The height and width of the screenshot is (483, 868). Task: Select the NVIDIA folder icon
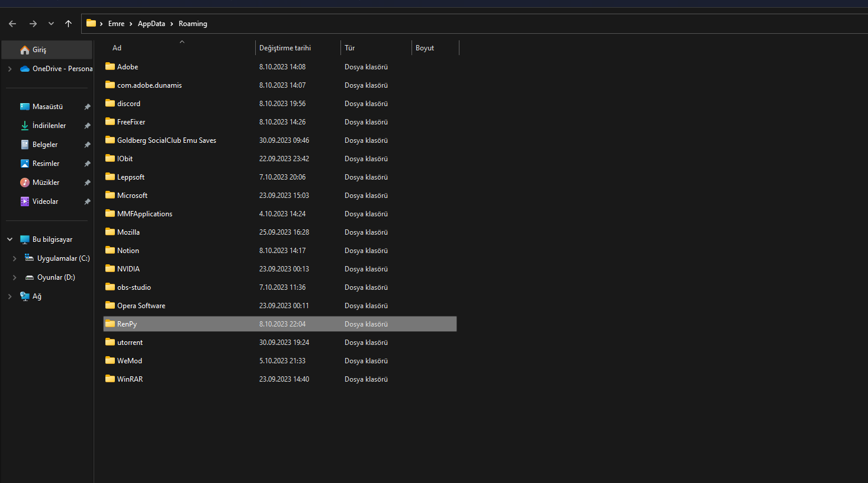[x=110, y=268]
